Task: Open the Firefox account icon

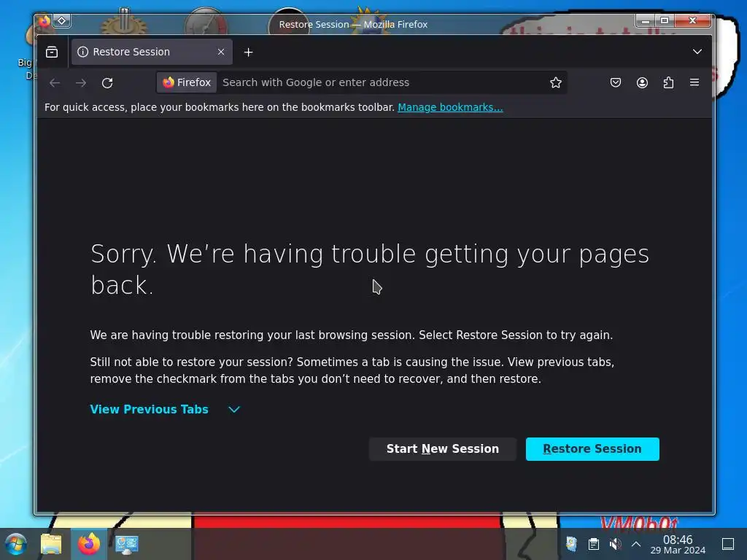Action: coord(642,83)
